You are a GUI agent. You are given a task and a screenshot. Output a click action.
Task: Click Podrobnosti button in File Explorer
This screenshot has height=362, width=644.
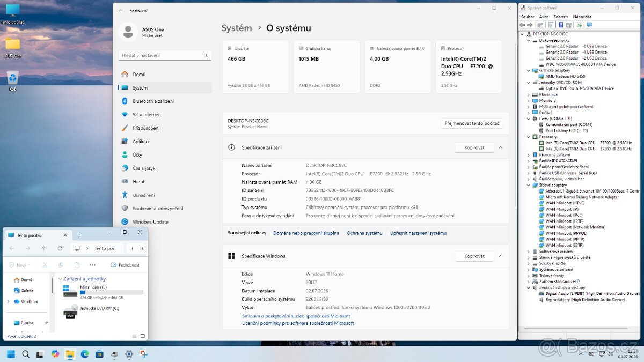(126, 265)
